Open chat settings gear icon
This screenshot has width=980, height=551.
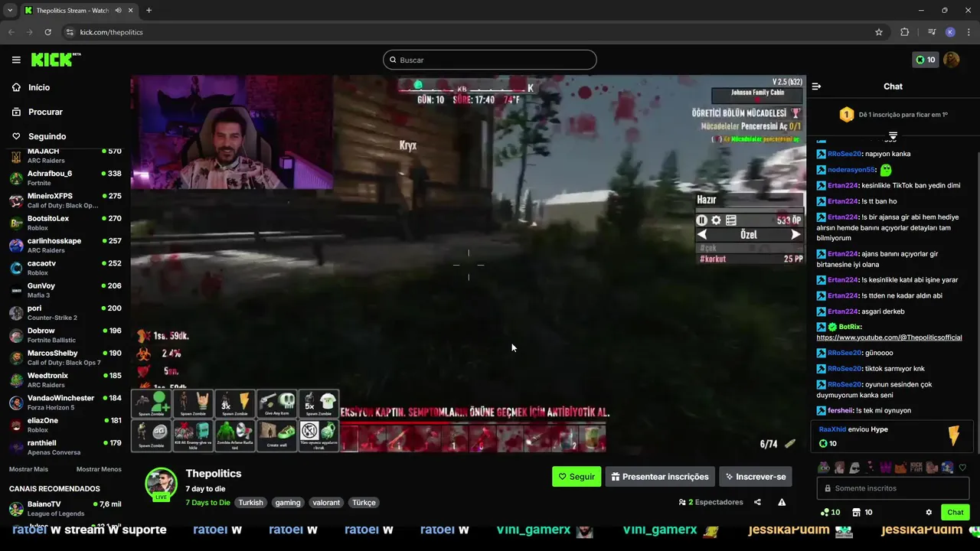(x=929, y=512)
